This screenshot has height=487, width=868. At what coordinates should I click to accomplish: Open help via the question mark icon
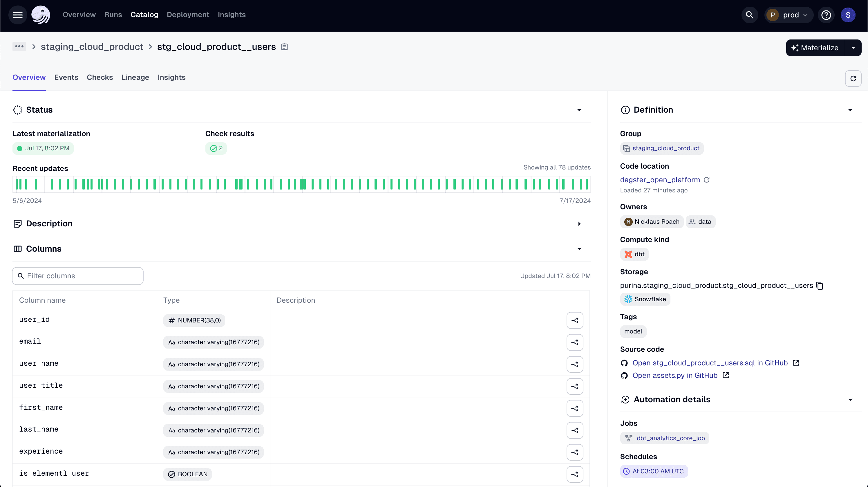(826, 15)
